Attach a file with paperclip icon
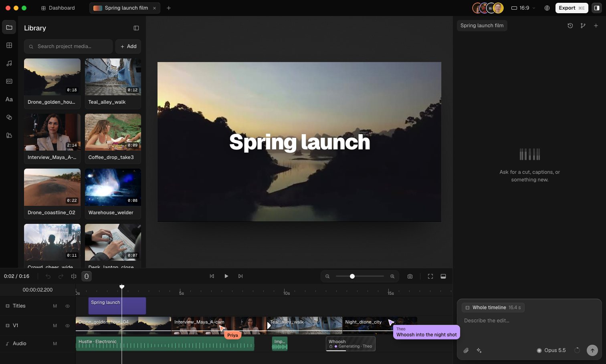 click(466, 350)
